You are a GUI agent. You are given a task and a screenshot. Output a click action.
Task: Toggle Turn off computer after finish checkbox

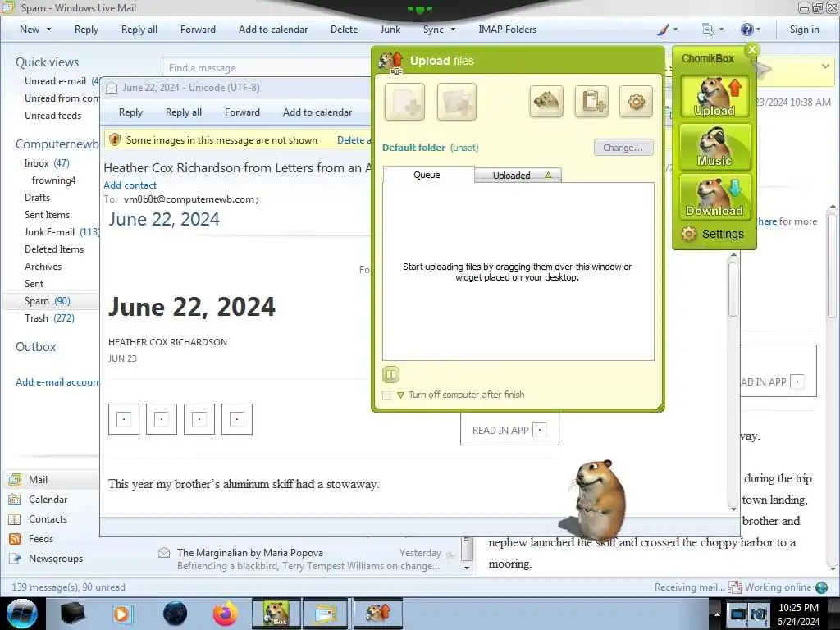[387, 395]
